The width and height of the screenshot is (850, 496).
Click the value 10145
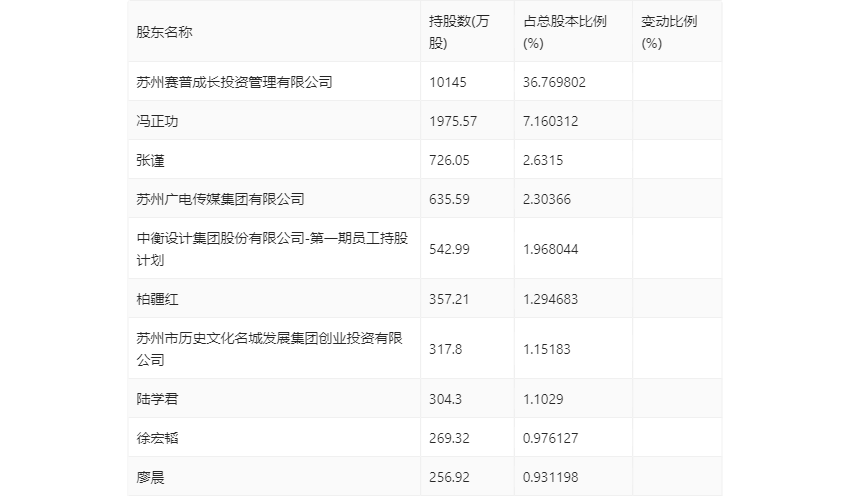coord(448,82)
